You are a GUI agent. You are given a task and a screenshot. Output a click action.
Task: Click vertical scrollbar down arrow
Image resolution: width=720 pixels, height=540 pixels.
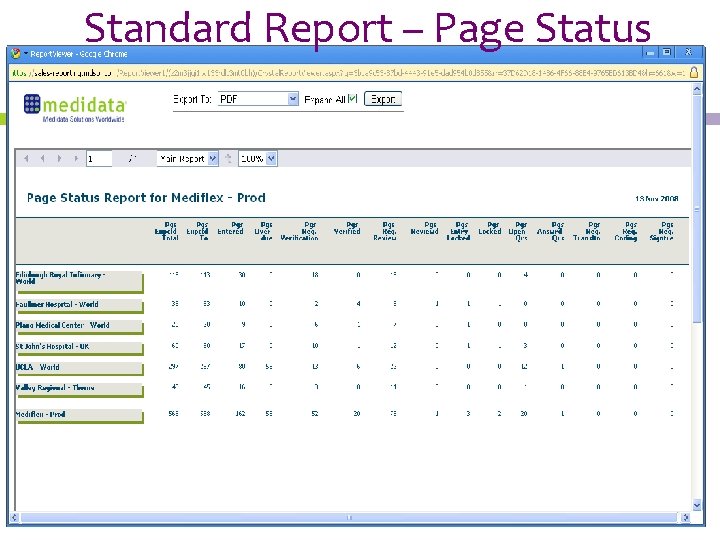697,505
